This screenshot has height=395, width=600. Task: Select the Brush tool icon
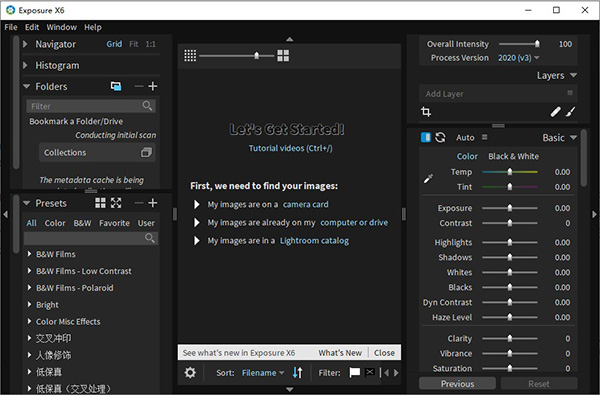[x=571, y=112]
